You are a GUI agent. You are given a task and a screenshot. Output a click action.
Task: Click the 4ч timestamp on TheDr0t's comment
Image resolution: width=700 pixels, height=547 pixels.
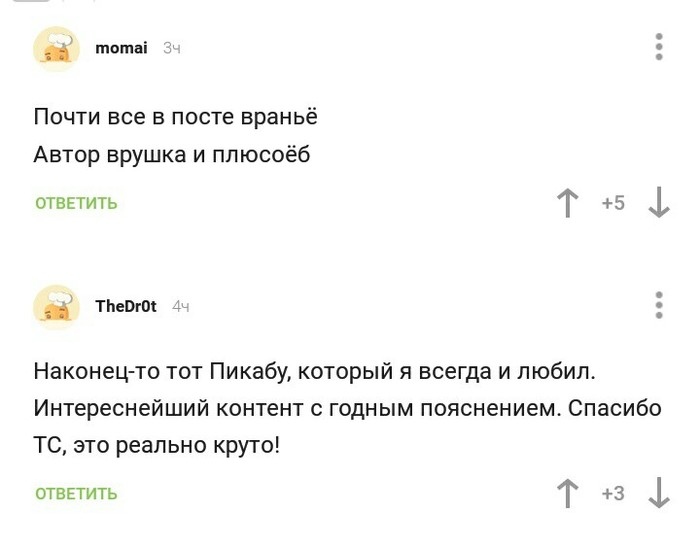pos(181,306)
